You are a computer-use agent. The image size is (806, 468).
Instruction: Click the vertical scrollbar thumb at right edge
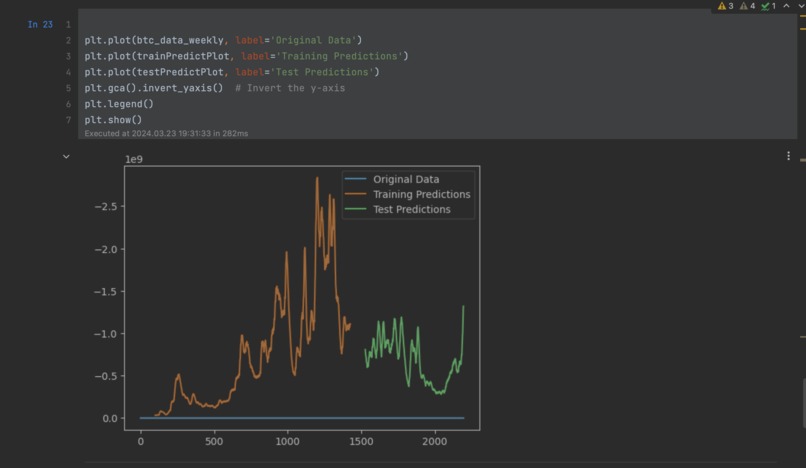[804, 403]
